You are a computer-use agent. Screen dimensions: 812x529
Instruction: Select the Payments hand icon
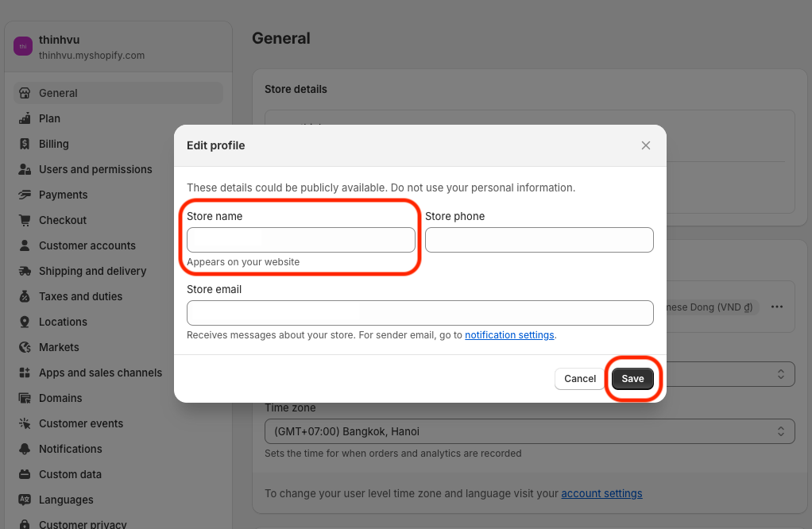(25, 195)
